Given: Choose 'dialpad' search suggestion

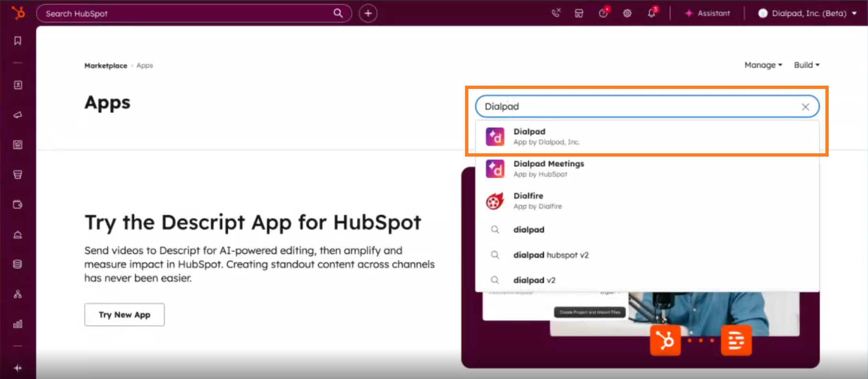Looking at the screenshot, I should click(647, 229).
